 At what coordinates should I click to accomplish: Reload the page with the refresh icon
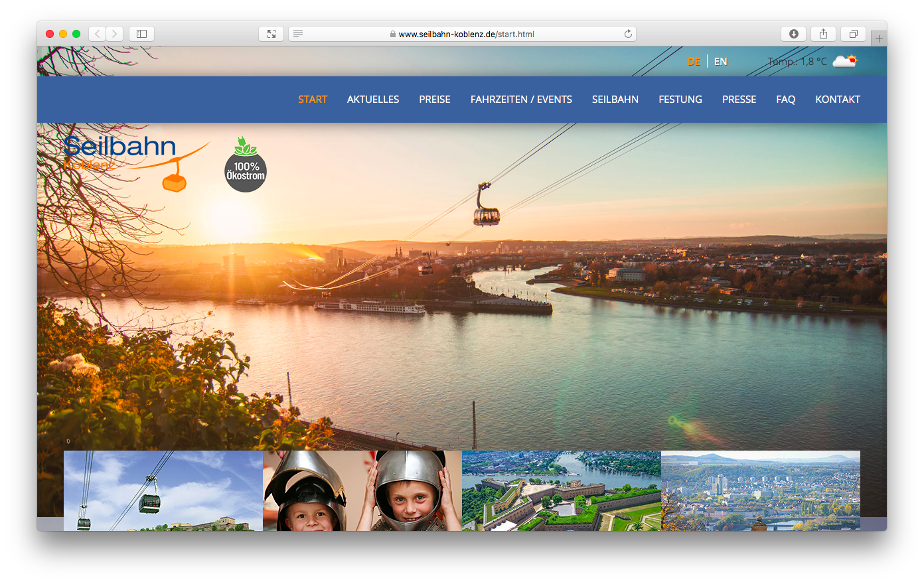(x=628, y=34)
